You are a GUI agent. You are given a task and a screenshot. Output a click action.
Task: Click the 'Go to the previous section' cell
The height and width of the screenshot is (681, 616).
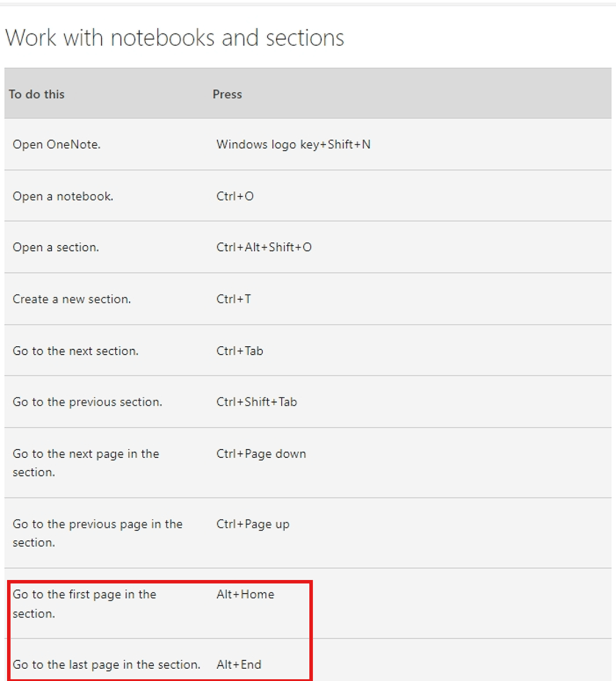pos(87,402)
